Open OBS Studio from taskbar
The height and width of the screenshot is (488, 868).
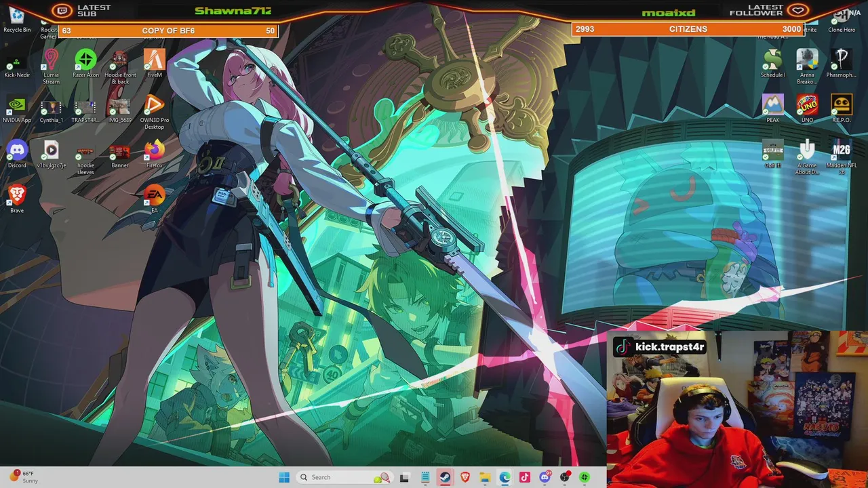[564, 477]
